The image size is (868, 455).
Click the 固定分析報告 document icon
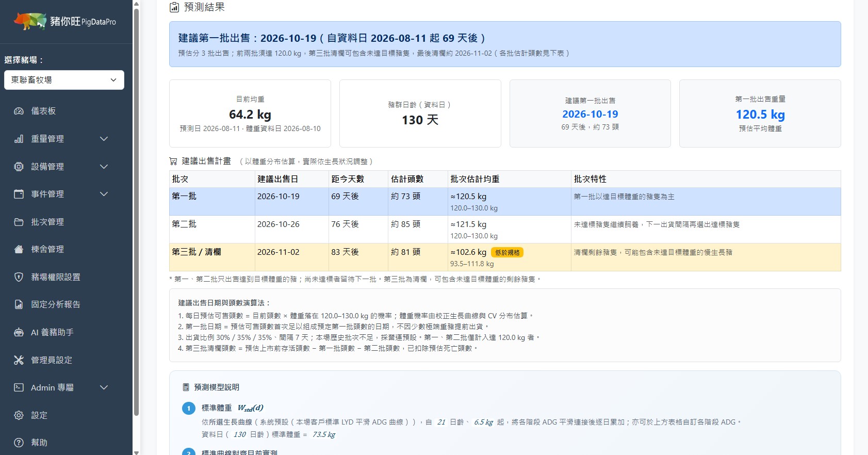pyautogui.click(x=19, y=304)
